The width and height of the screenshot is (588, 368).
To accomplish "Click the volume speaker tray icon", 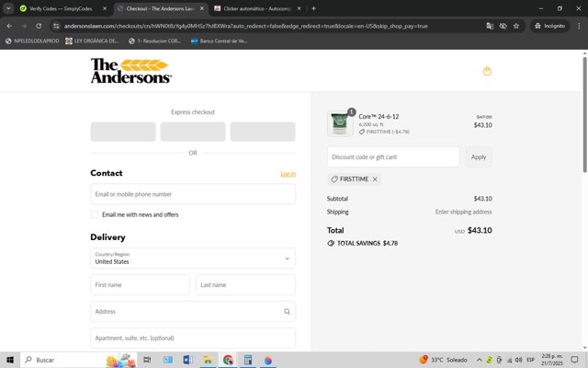I will (519, 360).
